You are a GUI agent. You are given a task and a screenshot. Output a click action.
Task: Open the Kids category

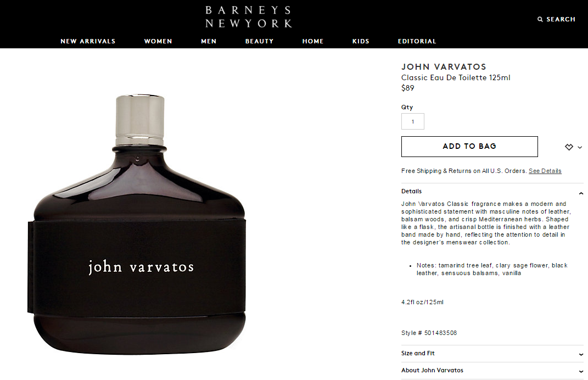(x=361, y=41)
